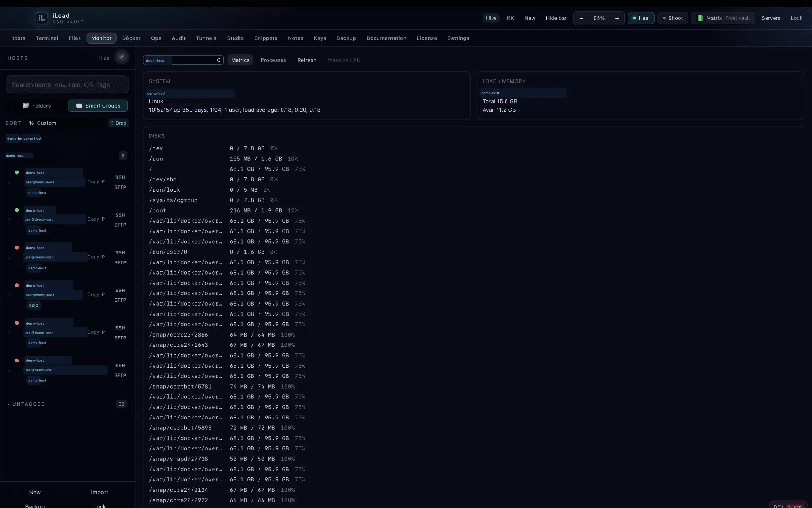
Task: Click Lock in the top bar
Action: (796, 18)
